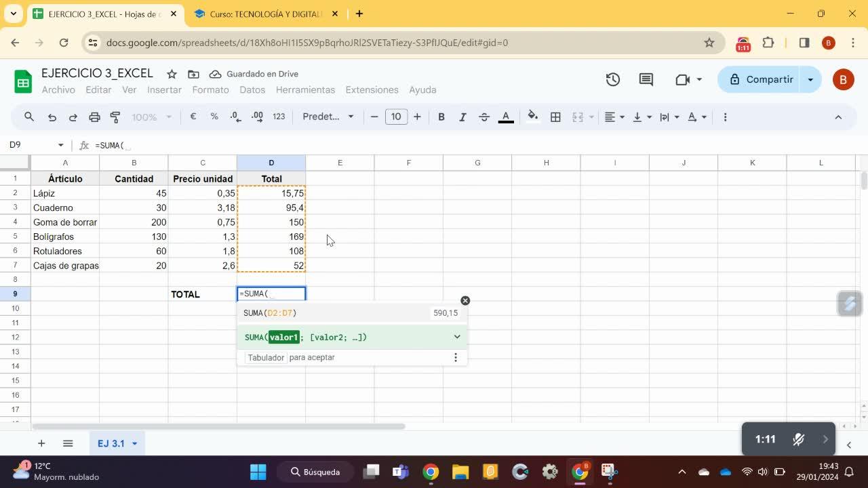
Task: Click the print icon in toolbar
Action: (x=94, y=117)
